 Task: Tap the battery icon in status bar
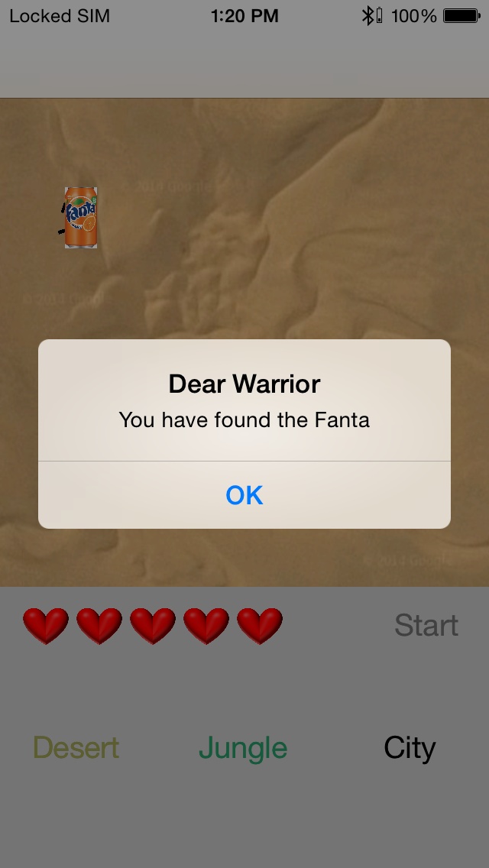[461, 15]
